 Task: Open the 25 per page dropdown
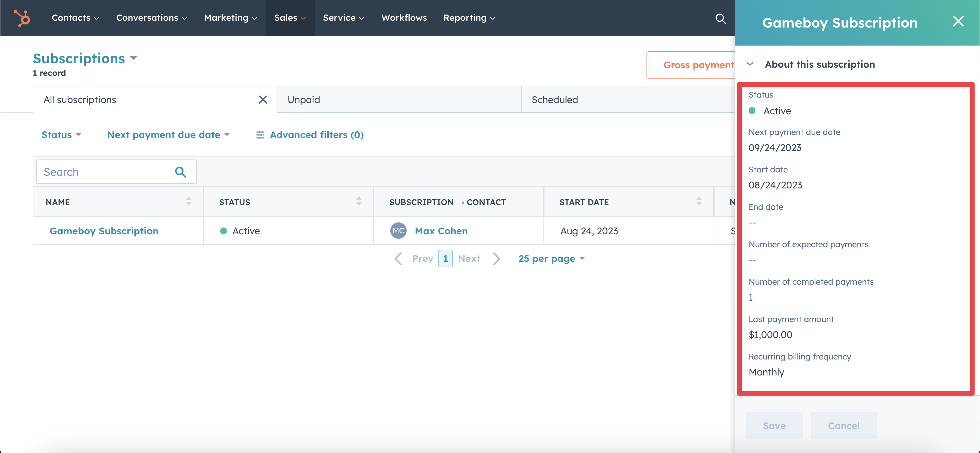point(551,258)
